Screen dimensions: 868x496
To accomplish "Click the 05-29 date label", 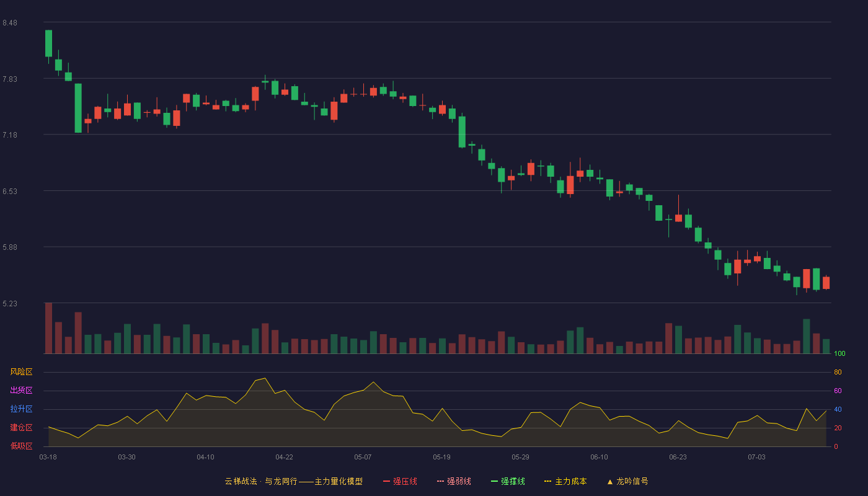I will click(x=520, y=457).
